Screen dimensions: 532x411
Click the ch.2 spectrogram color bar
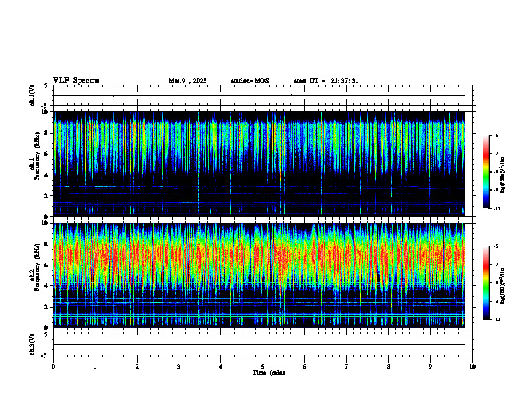point(486,283)
